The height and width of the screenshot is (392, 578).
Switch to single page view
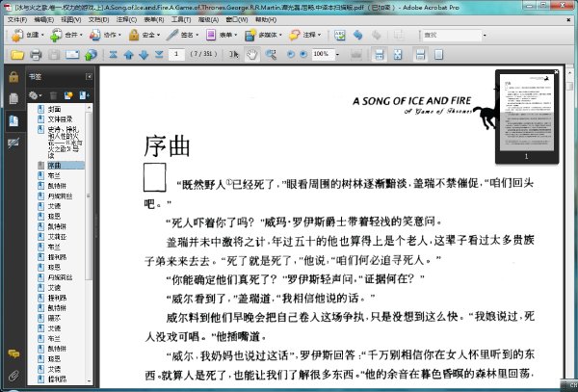point(438,55)
